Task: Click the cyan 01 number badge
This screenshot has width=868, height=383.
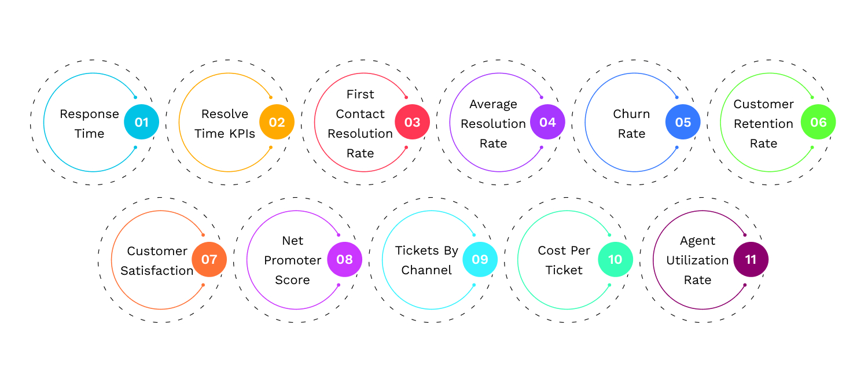Action: [142, 122]
